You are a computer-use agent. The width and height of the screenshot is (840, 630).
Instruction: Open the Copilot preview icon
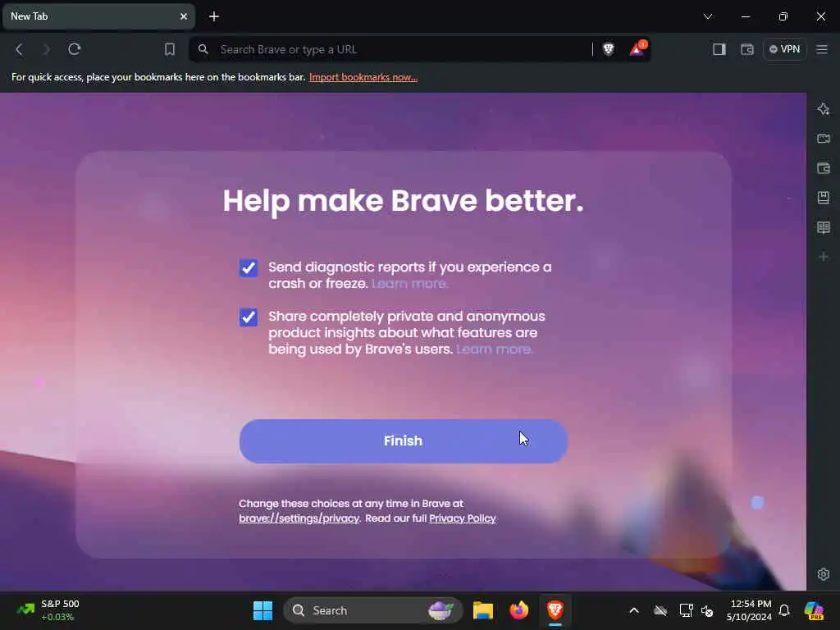pos(815,610)
